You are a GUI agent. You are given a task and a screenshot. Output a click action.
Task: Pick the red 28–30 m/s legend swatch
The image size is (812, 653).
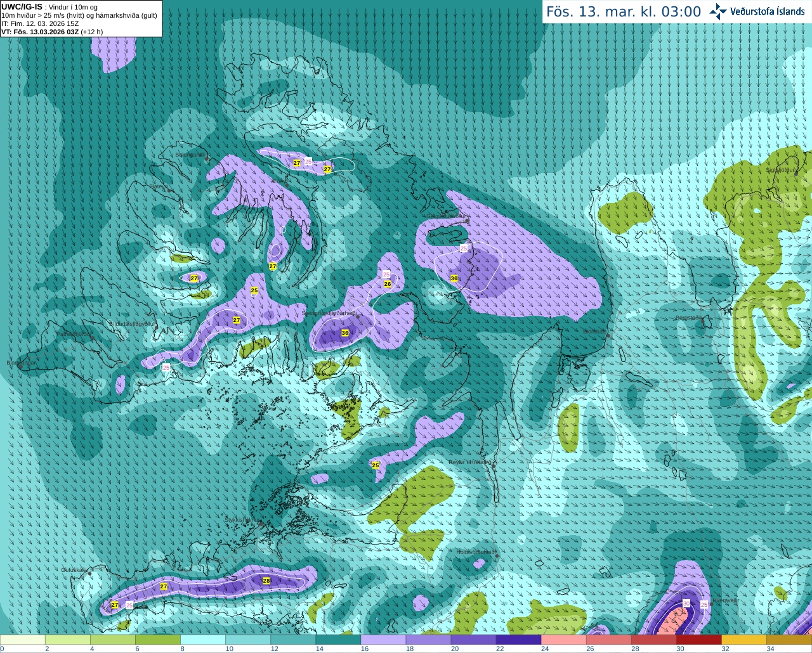coord(654,640)
